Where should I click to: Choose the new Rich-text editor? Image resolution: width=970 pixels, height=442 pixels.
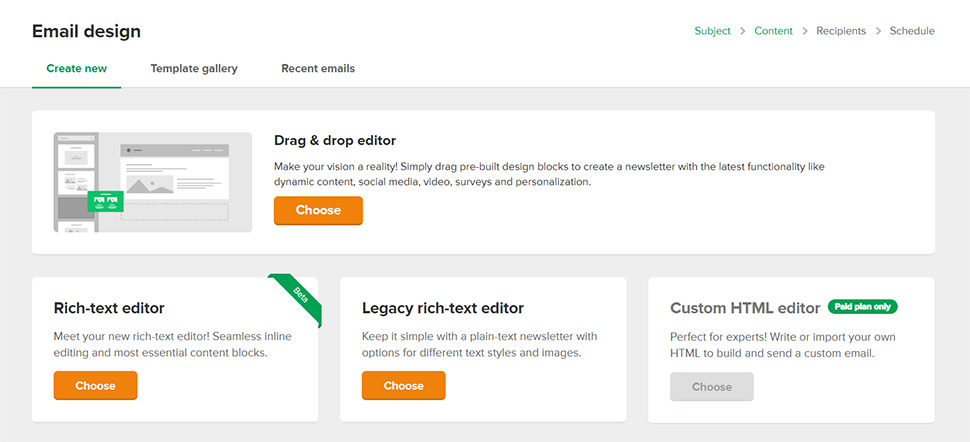point(95,386)
